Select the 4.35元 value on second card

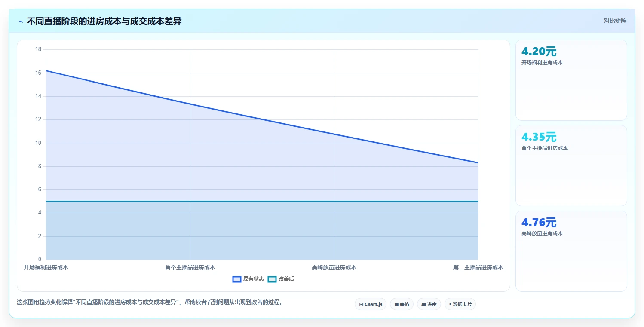(539, 137)
